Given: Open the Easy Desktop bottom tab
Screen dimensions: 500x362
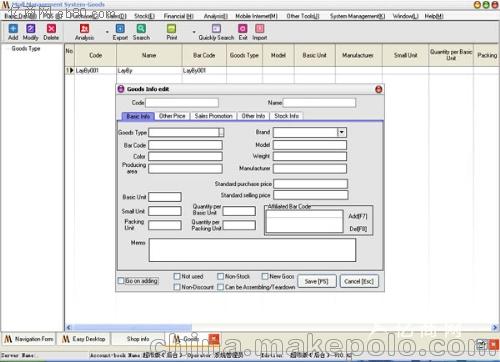Looking at the screenshot, I should point(84,339).
